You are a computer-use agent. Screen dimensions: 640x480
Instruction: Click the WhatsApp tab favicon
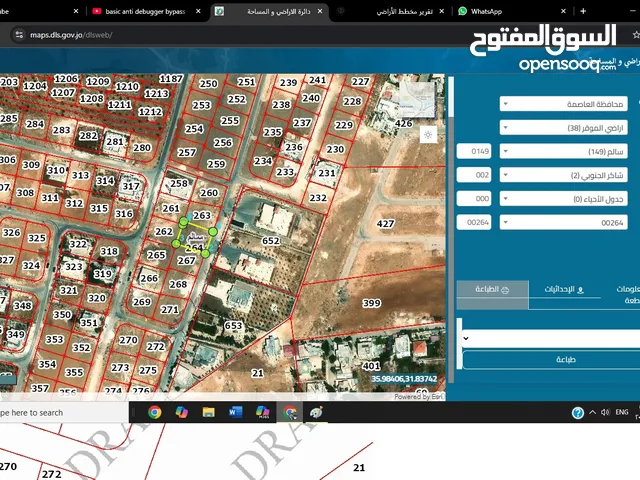pyautogui.click(x=462, y=11)
